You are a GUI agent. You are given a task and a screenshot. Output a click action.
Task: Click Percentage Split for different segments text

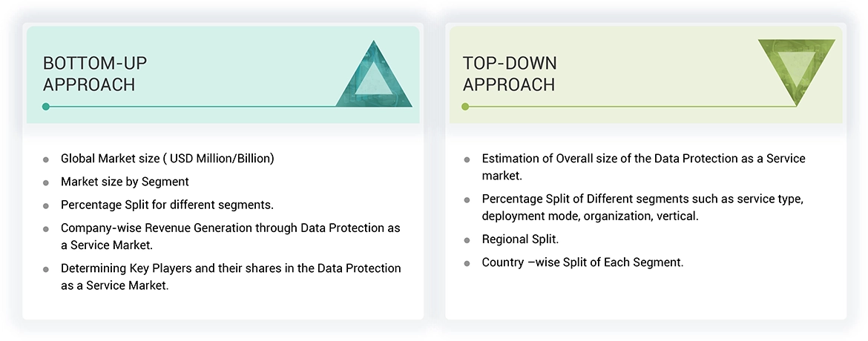tap(168, 205)
